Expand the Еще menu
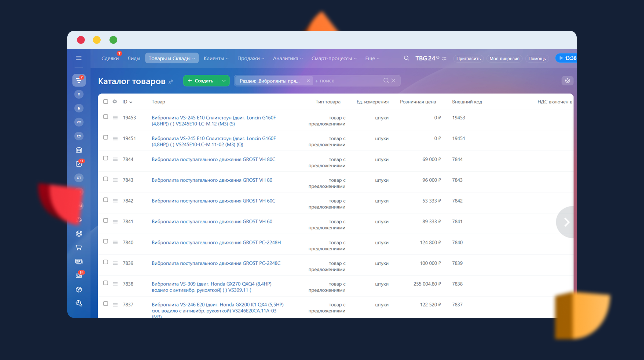This screenshot has height=360, width=644. tap(372, 58)
